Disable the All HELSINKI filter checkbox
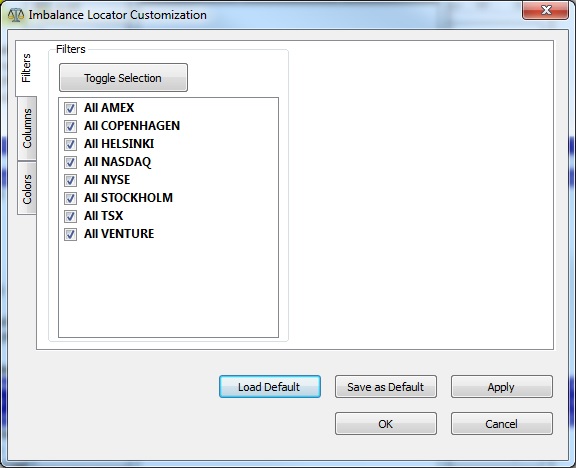Viewport: 577px width, 468px height. coord(70,144)
